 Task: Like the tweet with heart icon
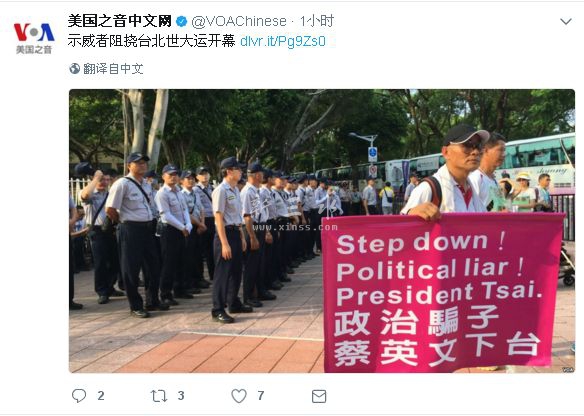tap(239, 396)
